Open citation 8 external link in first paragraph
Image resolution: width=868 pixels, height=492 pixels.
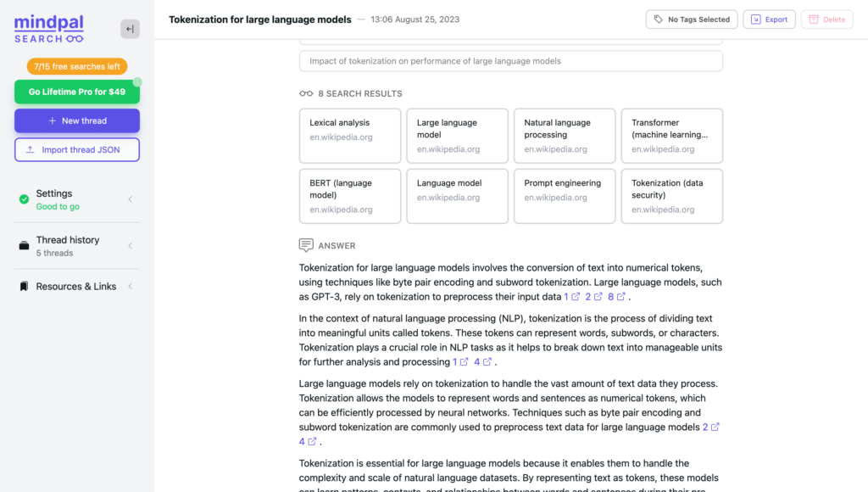pos(616,297)
